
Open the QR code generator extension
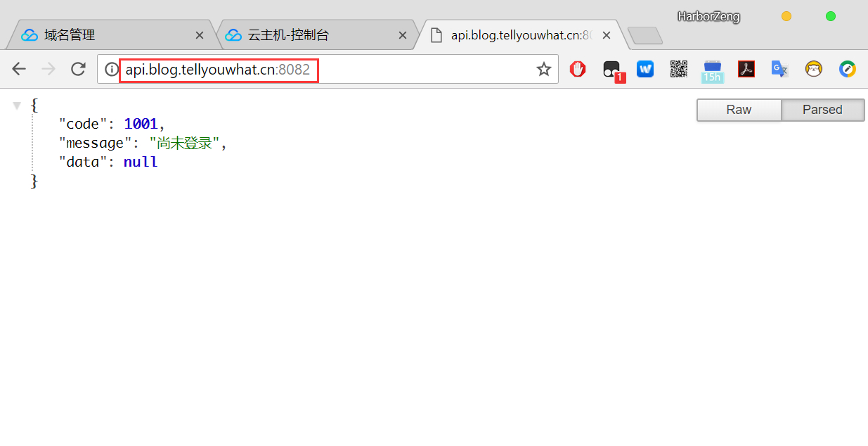point(678,69)
